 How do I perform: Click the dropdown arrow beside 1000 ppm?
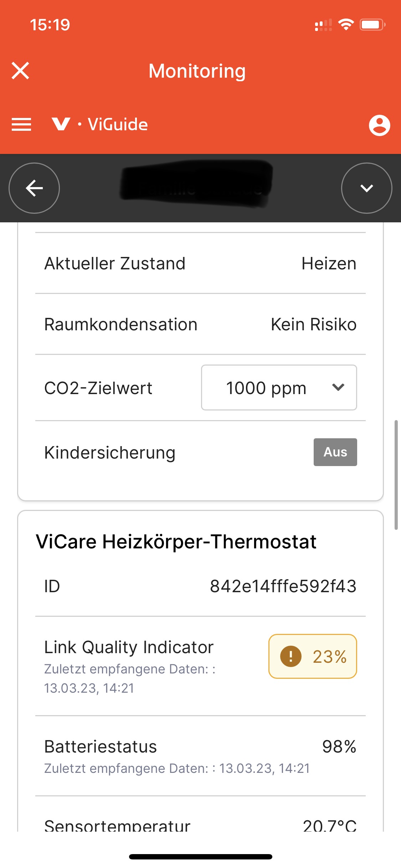click(338, 387)
